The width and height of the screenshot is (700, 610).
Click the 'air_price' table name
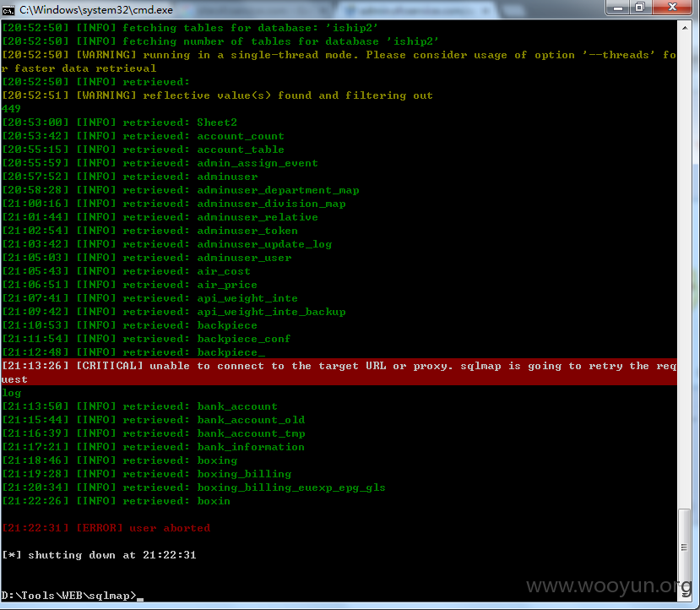point(227,285)
